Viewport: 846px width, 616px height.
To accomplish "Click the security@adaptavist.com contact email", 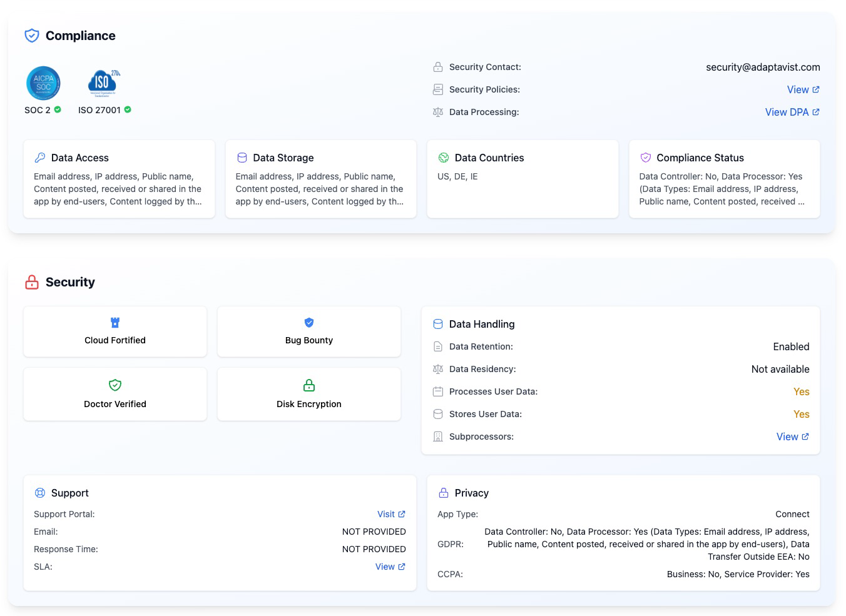I will coord(762,67).
